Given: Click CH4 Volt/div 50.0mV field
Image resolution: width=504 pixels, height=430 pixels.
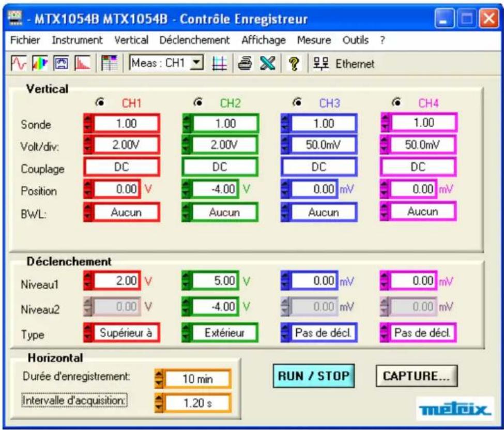Looking at the screenshot, I should (423, 144).
